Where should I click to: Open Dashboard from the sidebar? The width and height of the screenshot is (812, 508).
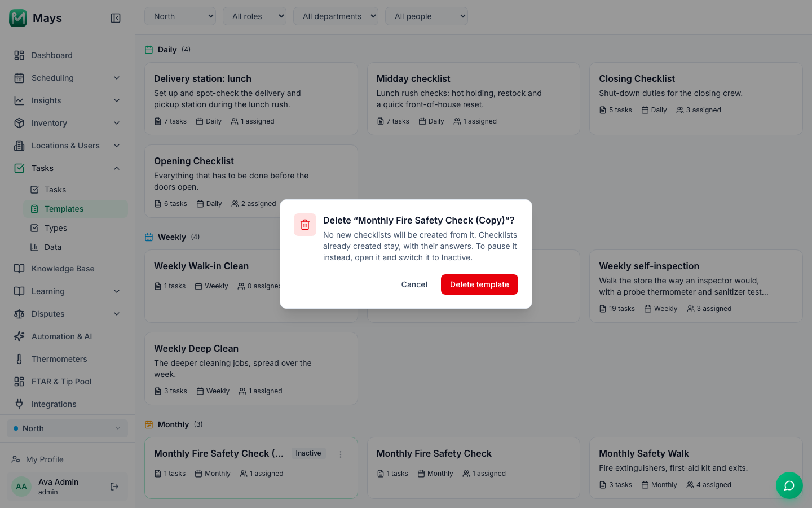click(67, 55)
